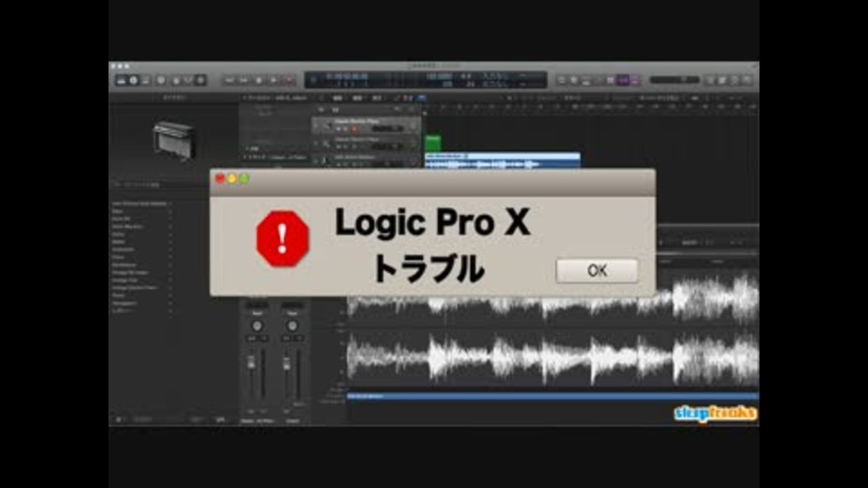Expand the Piano category in Library
The height and width of the screenshot is (488, 868).
(142, 258)
